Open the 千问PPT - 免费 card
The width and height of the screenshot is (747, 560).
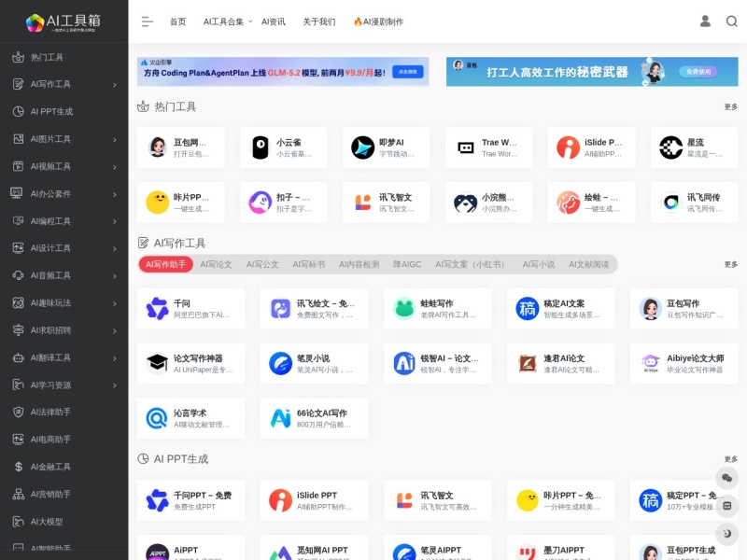pos(191,500)
